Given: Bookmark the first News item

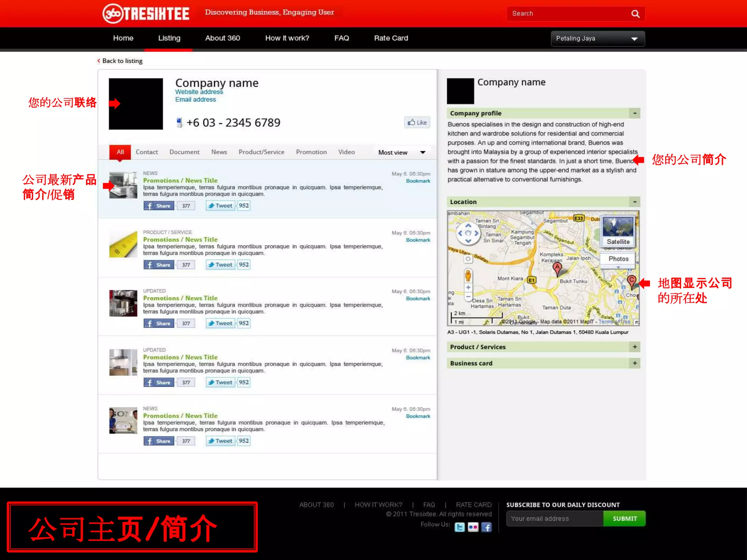Looking at the screenshot, I should (x=418, y=181).
